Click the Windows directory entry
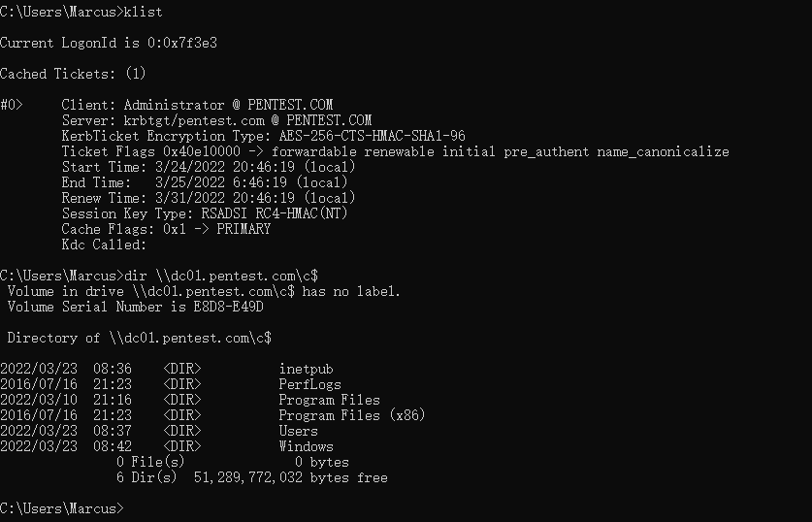 167,447
